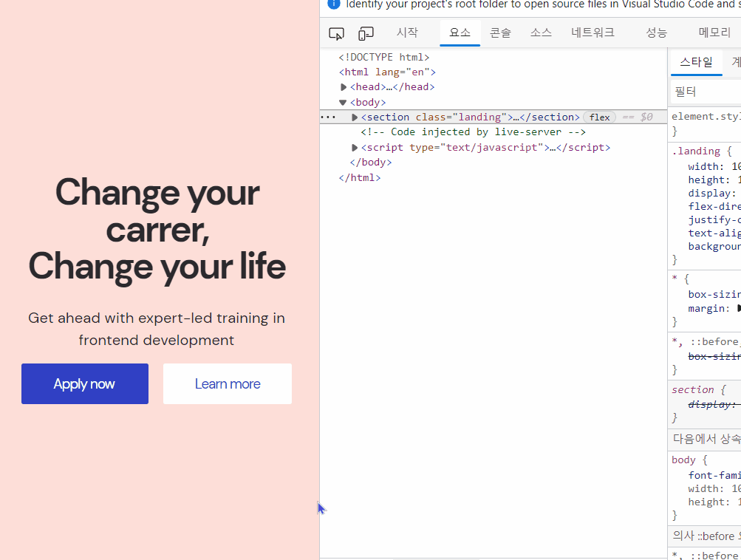Open the 시작 tab
Screen dimensions: 741x560
click(x=407, y=33)
